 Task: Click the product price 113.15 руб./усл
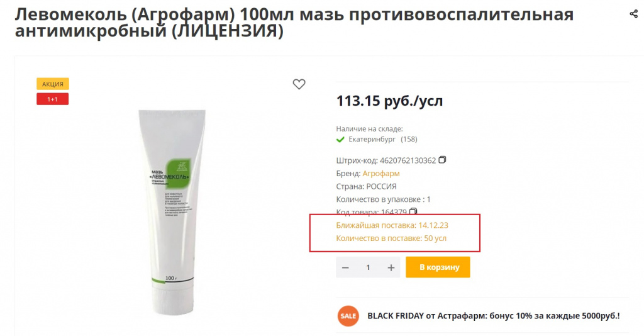point(389,101)
